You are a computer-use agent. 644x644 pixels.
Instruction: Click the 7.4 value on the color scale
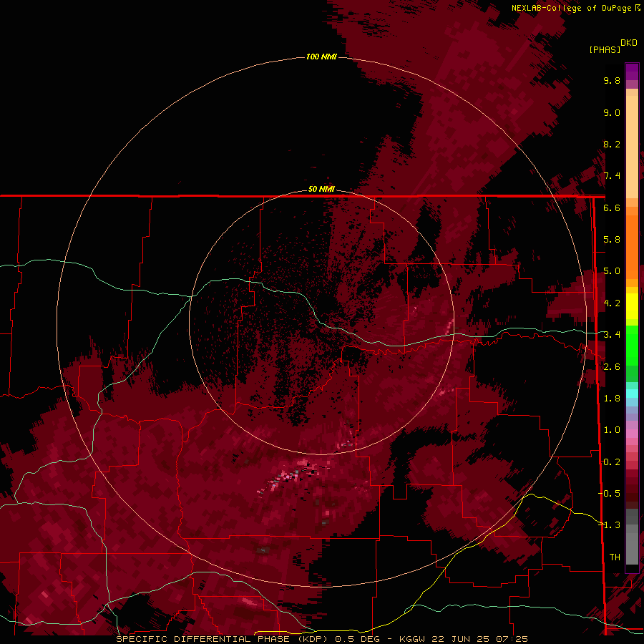pyautogui.click(x=612, y=176)
